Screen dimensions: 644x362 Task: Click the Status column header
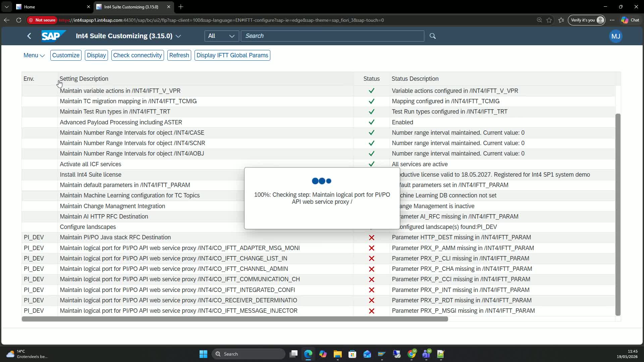tap(372, 79)
